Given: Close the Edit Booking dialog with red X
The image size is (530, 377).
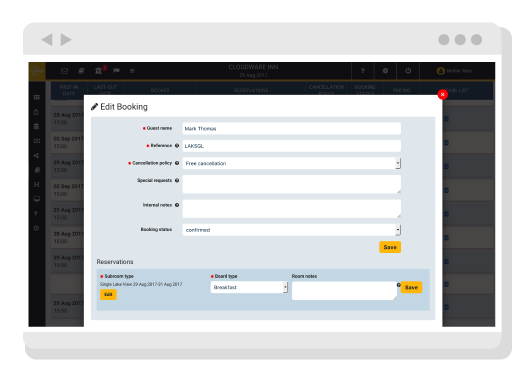Looking at the screenshot, I should [x=442, y=95].
